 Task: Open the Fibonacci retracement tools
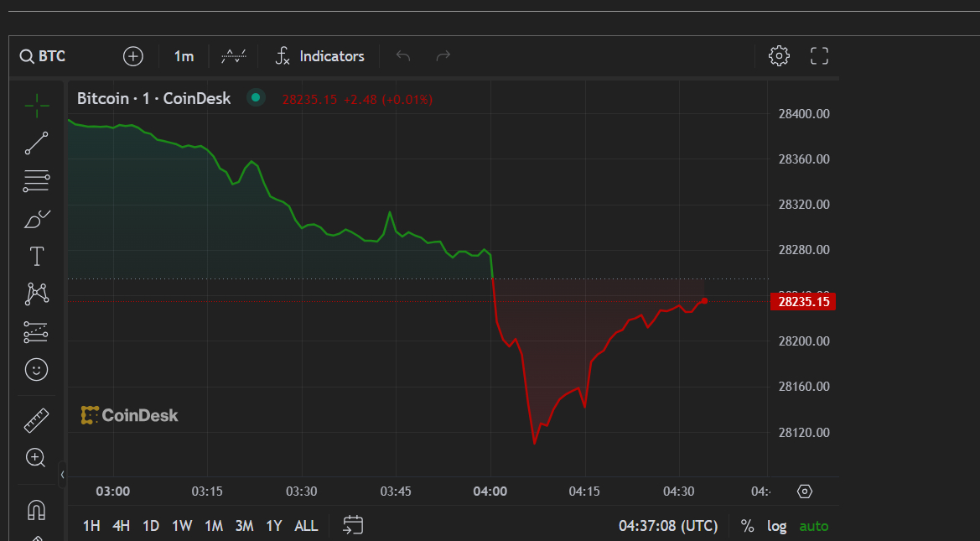37,181
